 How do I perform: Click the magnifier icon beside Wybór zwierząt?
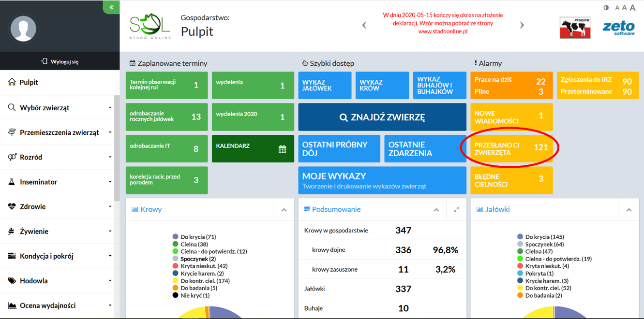[12, 107]
